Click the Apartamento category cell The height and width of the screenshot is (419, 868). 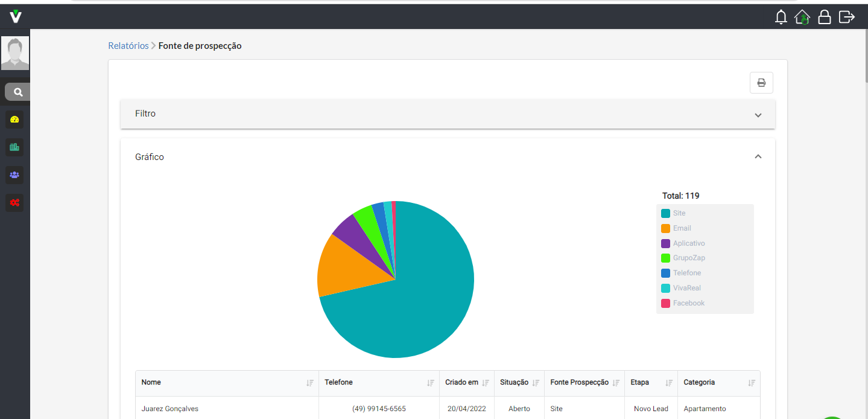(x=705, y=409)
